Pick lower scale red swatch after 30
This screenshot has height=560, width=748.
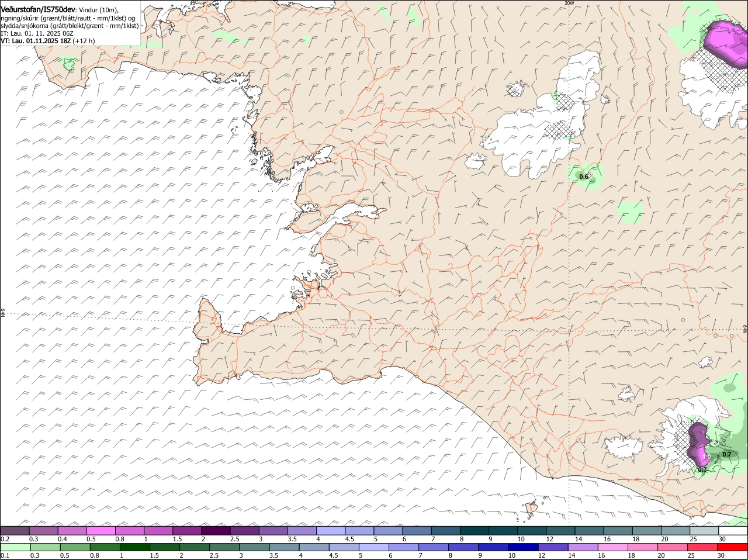(x=733, y=547)
